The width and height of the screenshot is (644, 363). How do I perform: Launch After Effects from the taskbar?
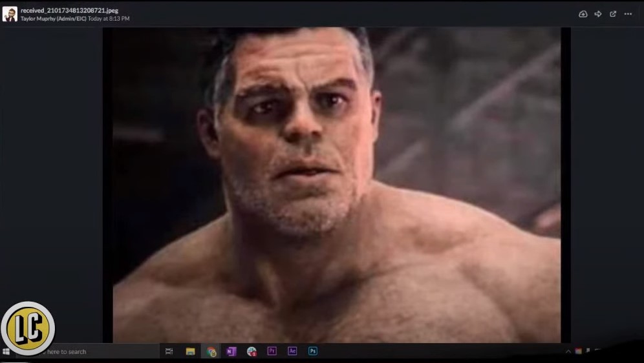coord(292,351)
